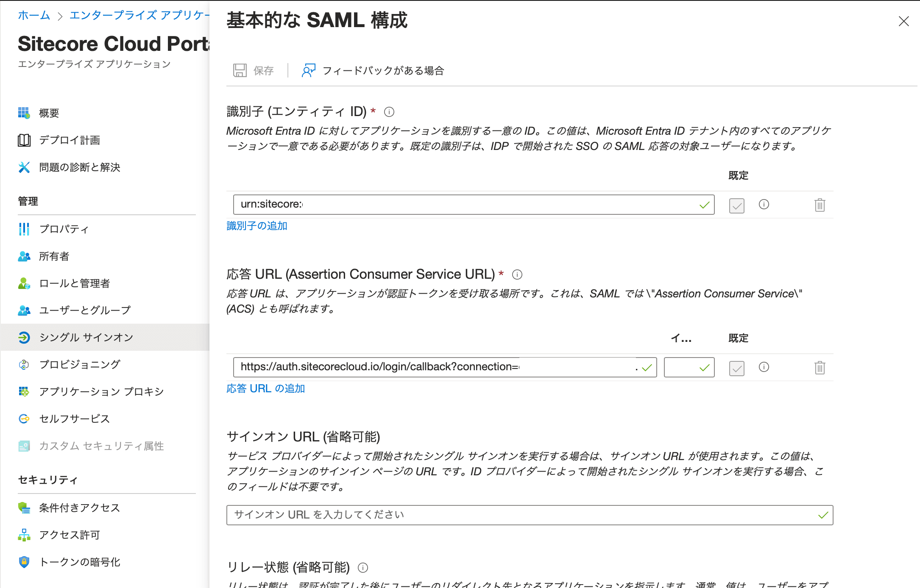Image resolution: width=920 pixels, height=588 pixels.
Task: Toggle default checkbox for urn:sitecore identifier
Action: pyautogui.click(x=736, y=205)
